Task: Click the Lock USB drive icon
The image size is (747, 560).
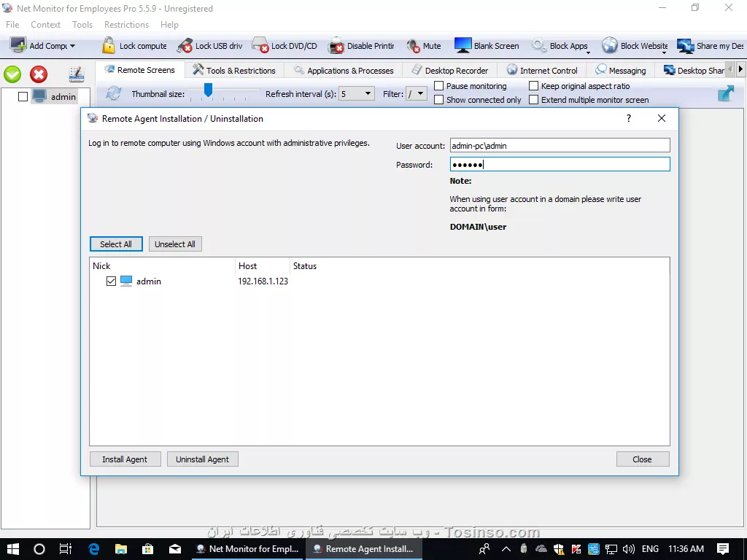Action: (185, 46)
